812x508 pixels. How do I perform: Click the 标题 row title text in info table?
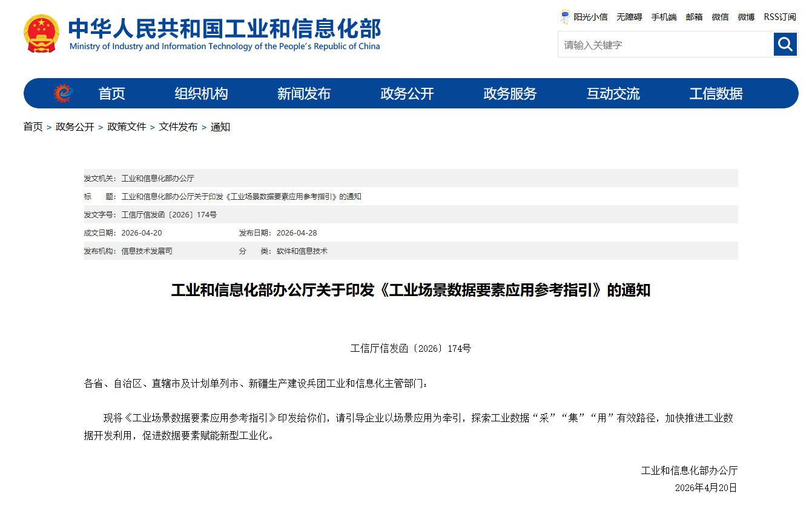pyautogui.click(x=242, y=197)
